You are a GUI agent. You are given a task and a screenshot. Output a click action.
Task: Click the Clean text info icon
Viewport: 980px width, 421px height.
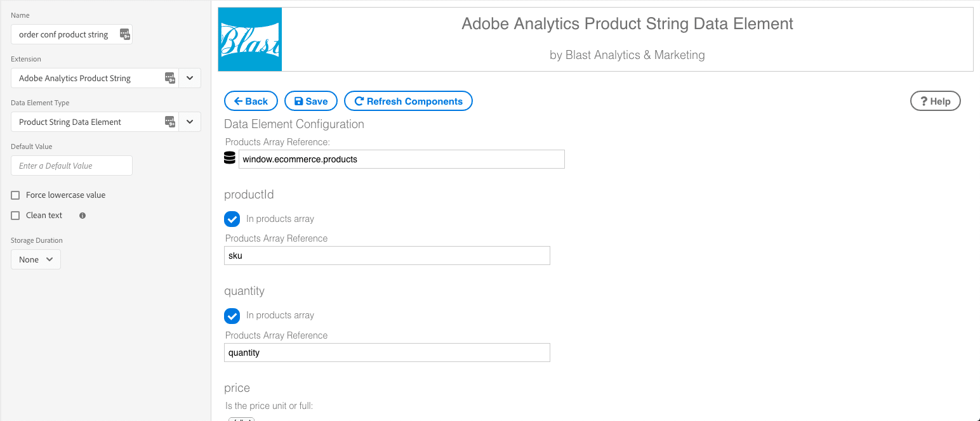[83, 216]
